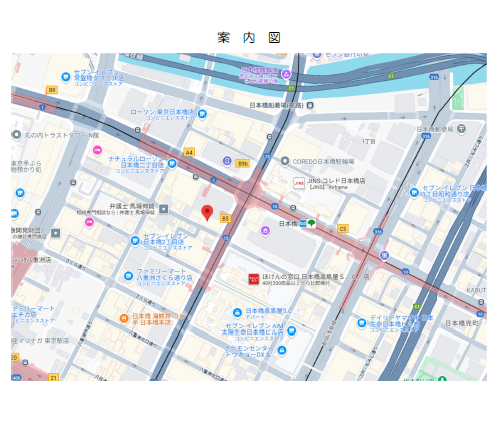Click the 丸の内トラストタワーN館 marker icon

pyautogui.click(x=16, y=135)
